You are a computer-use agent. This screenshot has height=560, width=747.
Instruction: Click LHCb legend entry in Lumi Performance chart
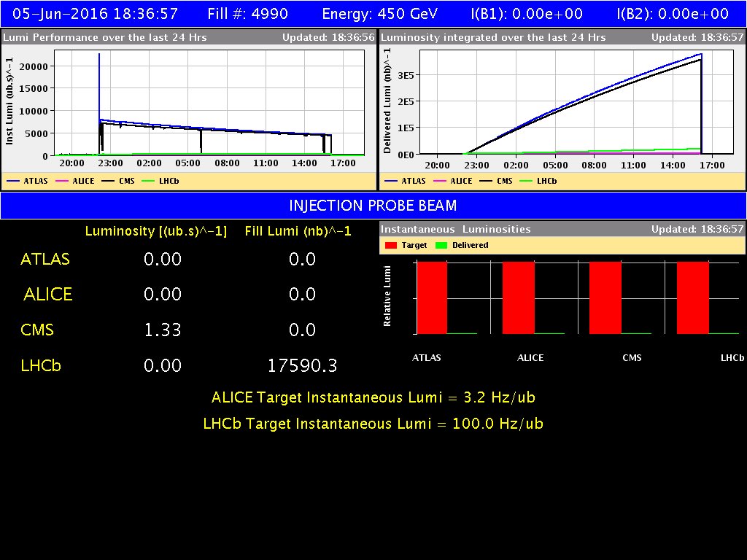[160, 181]
